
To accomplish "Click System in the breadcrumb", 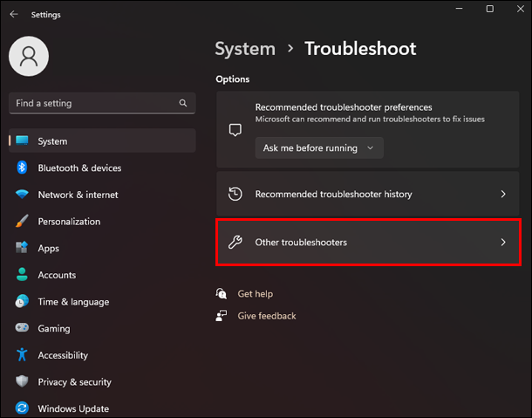I will pyautogui.click(x=245, y=49).
